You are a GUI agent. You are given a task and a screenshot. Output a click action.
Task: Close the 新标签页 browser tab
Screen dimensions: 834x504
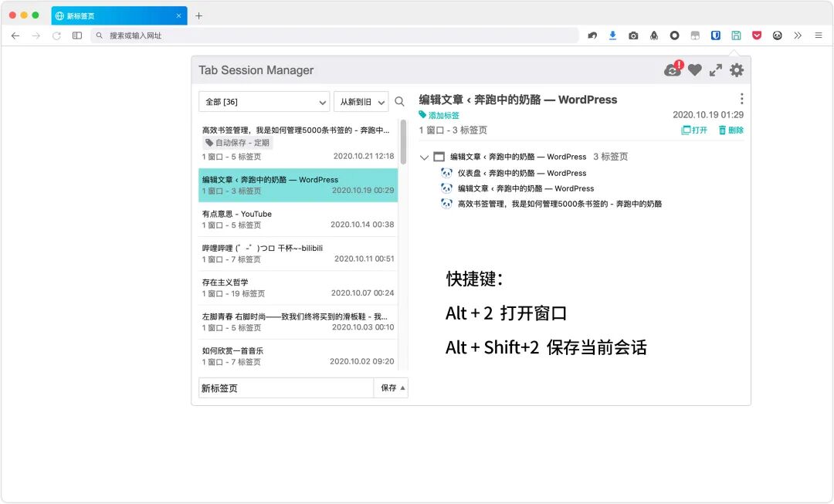coord(178,16)
